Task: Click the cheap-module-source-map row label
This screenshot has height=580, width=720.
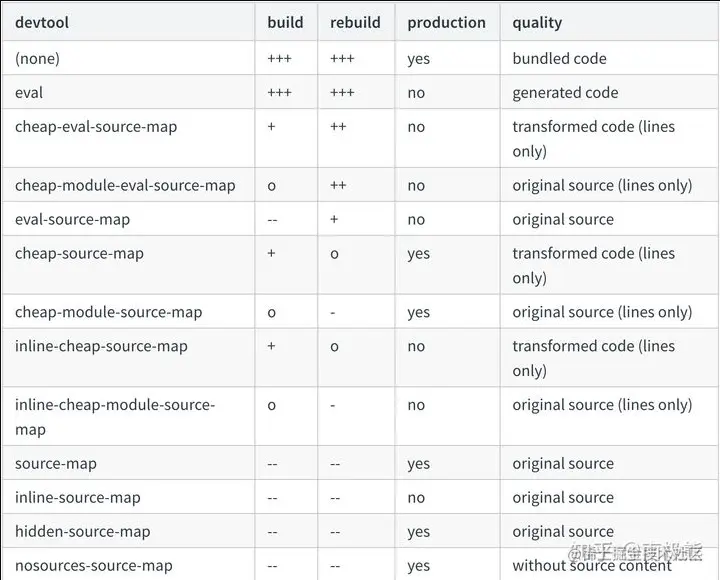Action: pyautogui.click(x=108, y=312)
